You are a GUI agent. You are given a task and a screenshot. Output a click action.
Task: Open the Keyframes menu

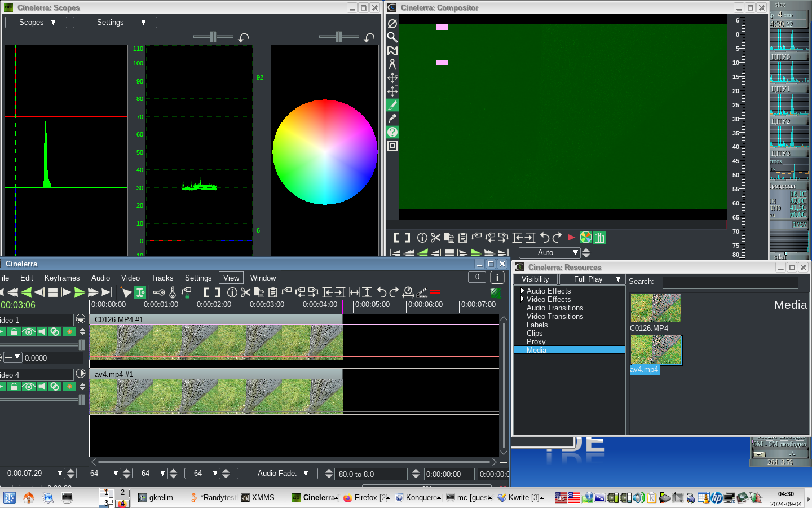coord(62,278)
